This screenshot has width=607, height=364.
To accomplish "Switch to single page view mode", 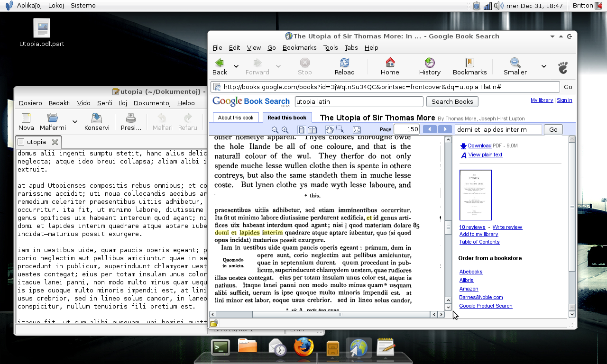I will pyautogui.click(x=301, y=130).
